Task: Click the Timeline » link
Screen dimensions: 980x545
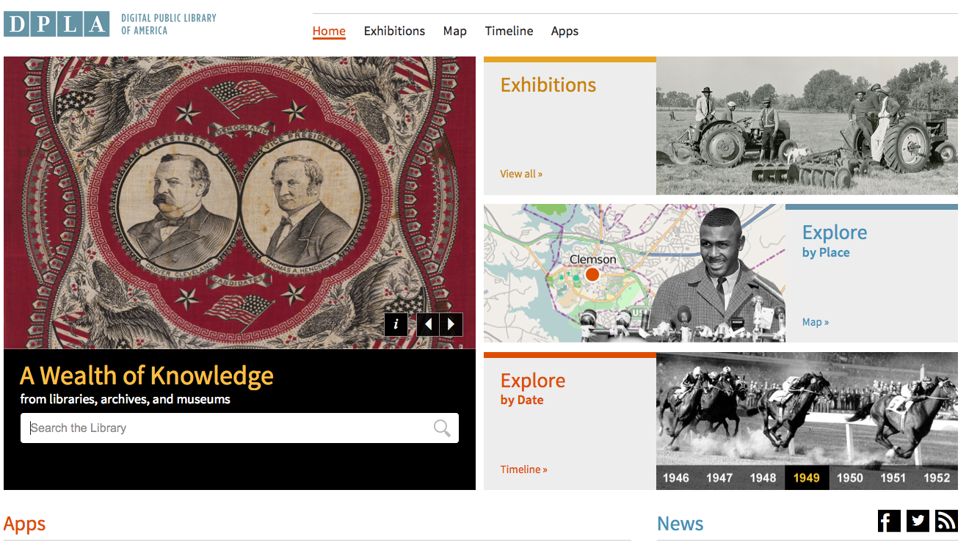Action: [x=524, y=469]
